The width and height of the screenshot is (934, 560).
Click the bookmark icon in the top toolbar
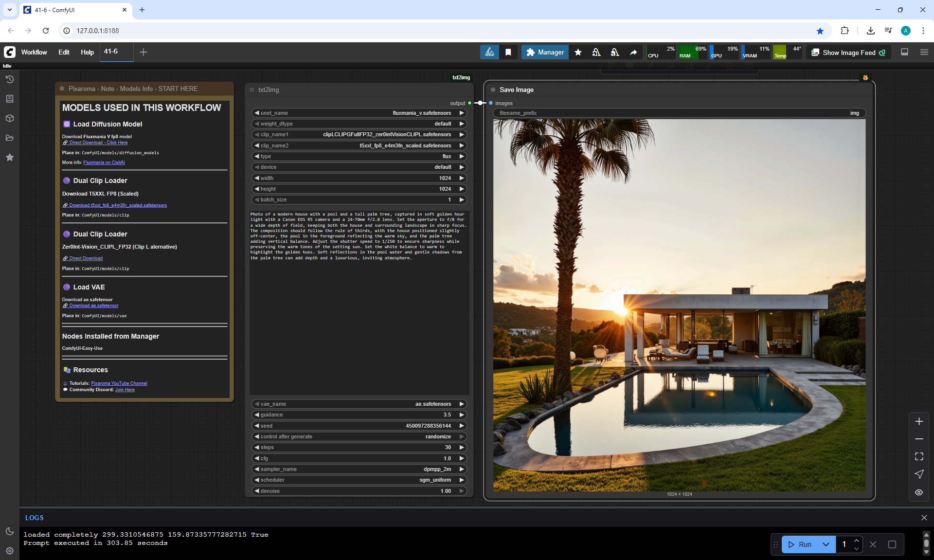(508, 52)
